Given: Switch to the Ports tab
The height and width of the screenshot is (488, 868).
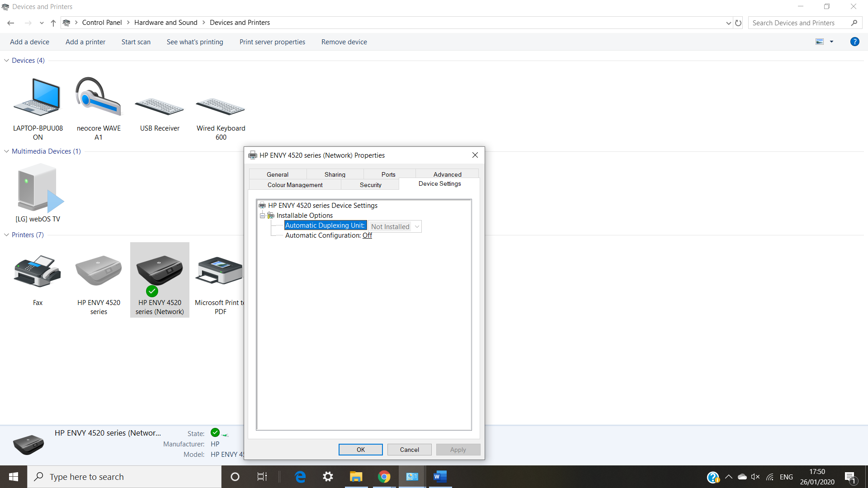Looking at the screenshot, I should [x=388, y=174].
